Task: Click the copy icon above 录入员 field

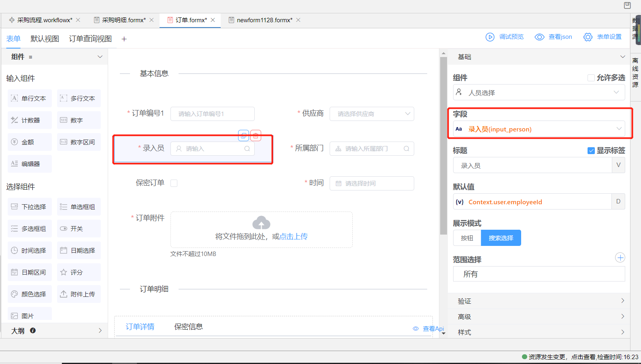Action: [243, 136]
